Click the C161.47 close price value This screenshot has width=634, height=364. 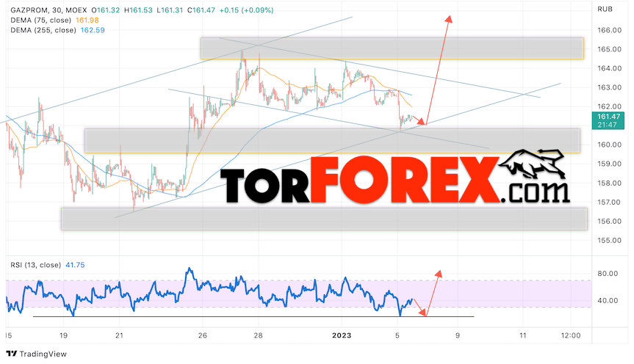tap(201, 10)
